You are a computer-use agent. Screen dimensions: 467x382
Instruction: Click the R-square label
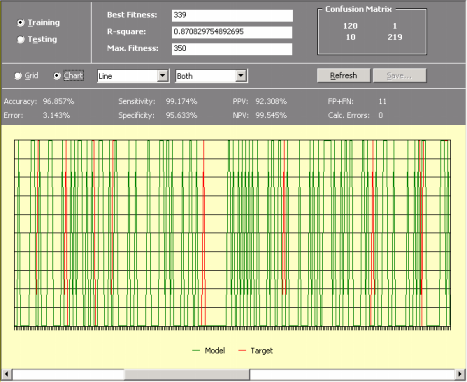[x=126, y=32]
